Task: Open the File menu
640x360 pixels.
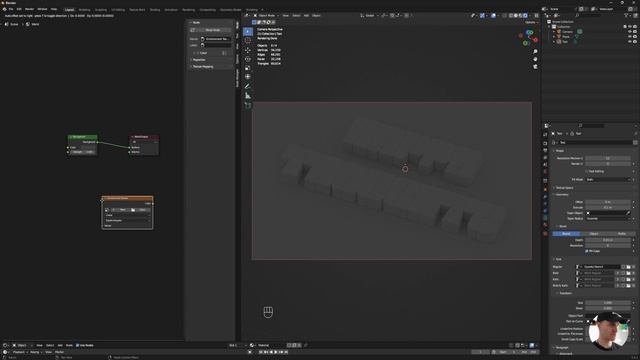Action: click(11, 9)
